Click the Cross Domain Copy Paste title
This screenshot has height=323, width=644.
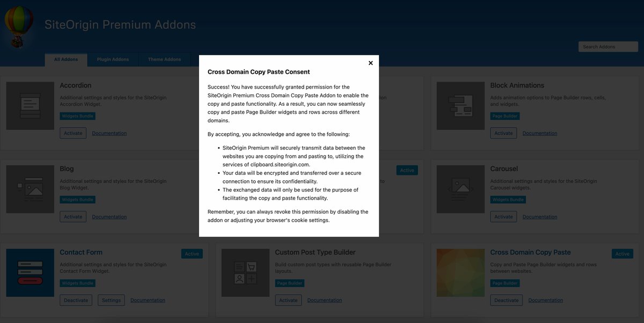pyautogui.click(x=531, y=252)
